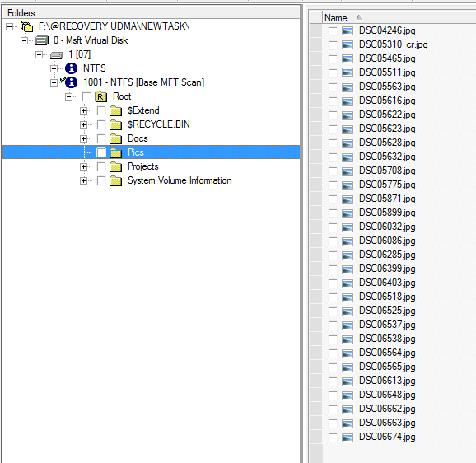The width and height of the screenshot is (476, 463).
Task: Tick the checkbox for DSC06032.jpg
Action: pos(333,227)
